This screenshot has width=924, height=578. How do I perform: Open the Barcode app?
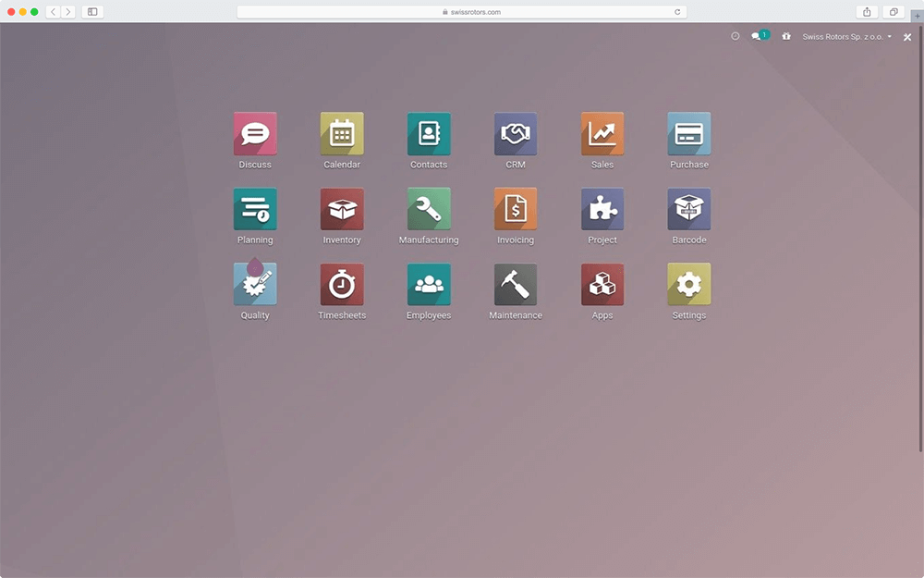coord(689,209)
